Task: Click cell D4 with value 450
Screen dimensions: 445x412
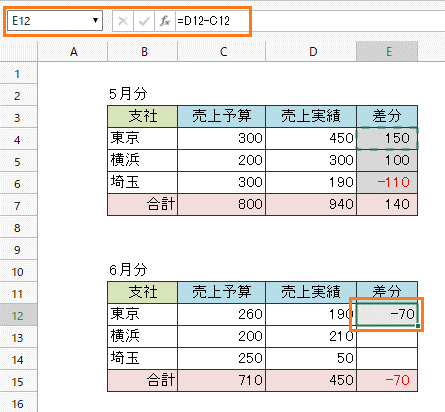Action: pyautogui.click(x=311, y=138)
